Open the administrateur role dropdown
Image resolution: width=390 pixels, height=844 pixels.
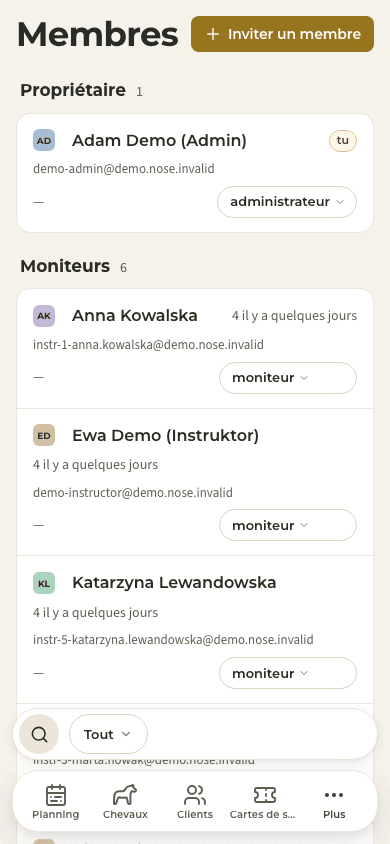pos(287,202)
